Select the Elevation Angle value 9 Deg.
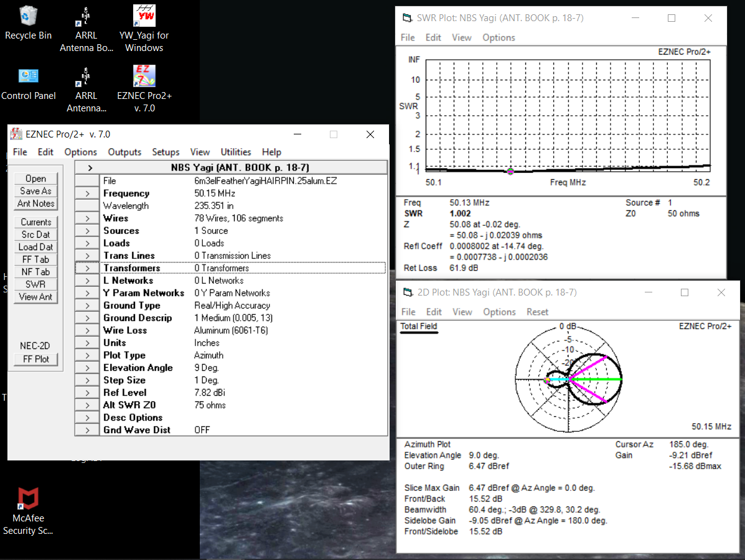 pyautogui.click(x=206, y=368)
